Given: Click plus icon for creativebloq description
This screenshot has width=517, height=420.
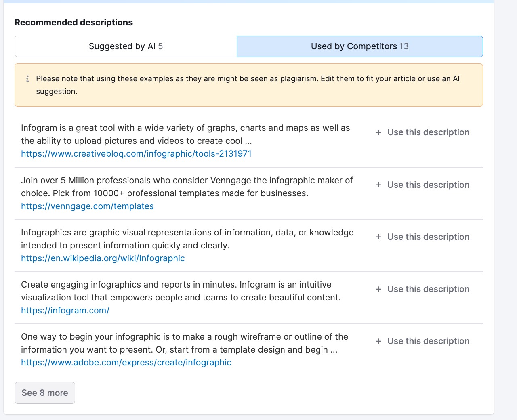Looking at the screenshot, I should pyautogui.click(x=378, y=132).
